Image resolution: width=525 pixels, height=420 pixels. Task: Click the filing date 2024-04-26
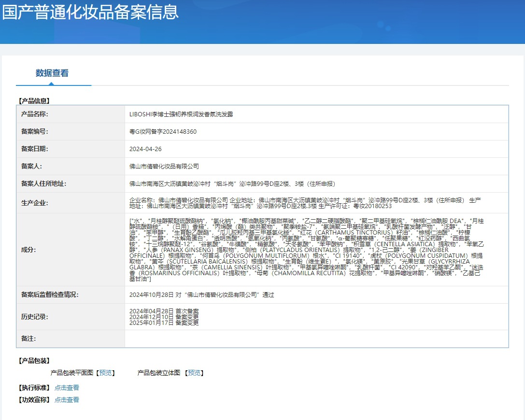(145, 149)
